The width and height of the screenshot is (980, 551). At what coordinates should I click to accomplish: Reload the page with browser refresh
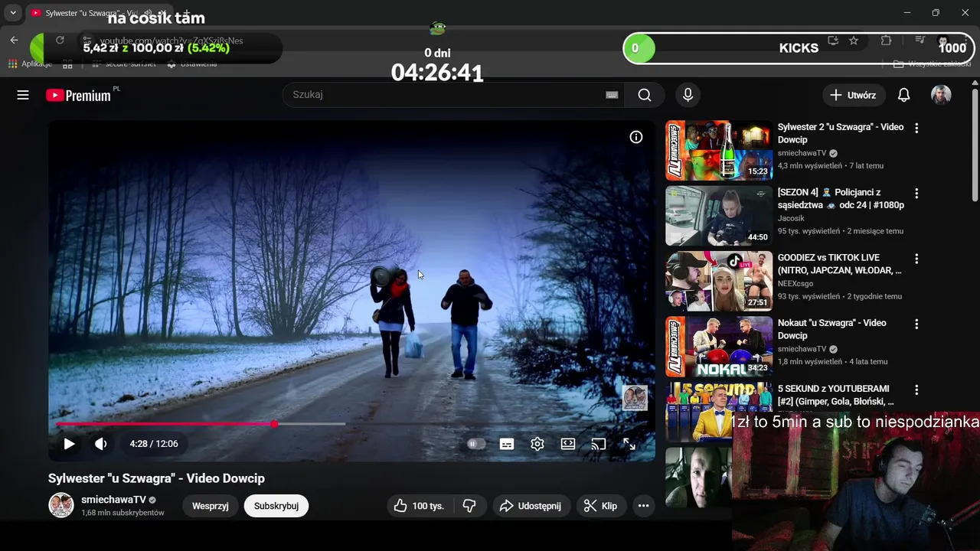pos(60,40)
